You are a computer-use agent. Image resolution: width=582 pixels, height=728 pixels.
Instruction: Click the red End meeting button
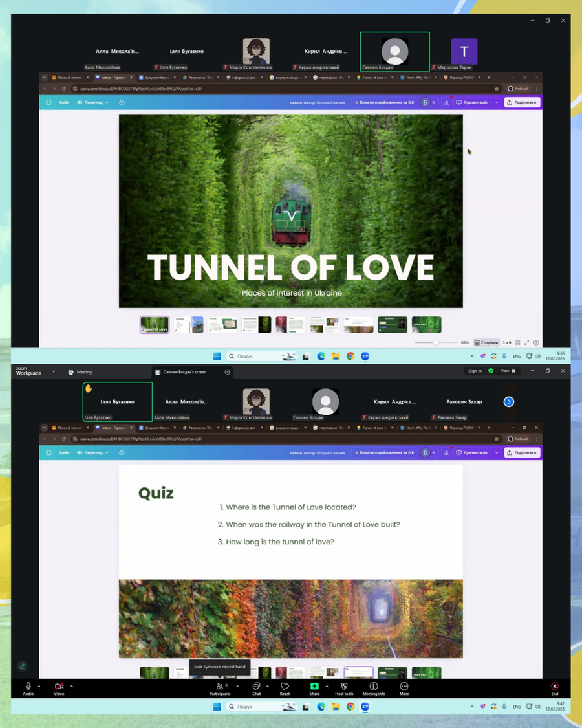tap(554, 687)
